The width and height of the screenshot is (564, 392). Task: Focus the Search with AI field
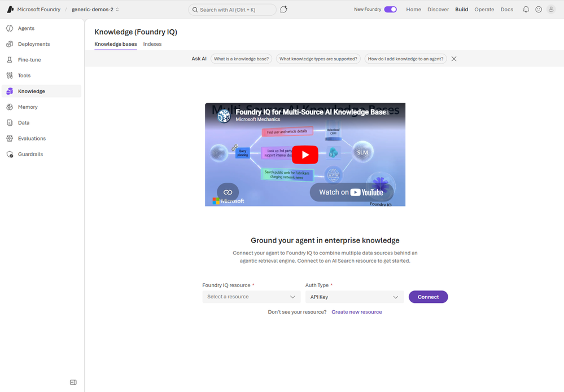coord(233,10)
